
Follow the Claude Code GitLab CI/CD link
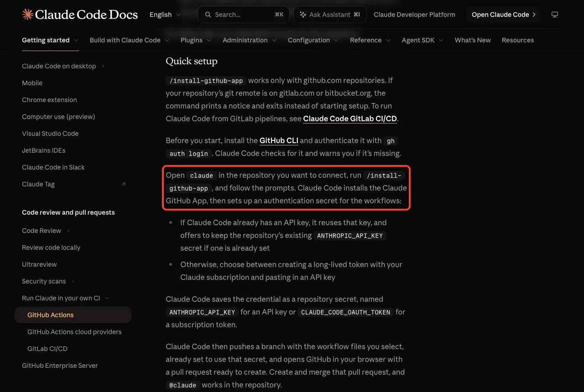350,119
